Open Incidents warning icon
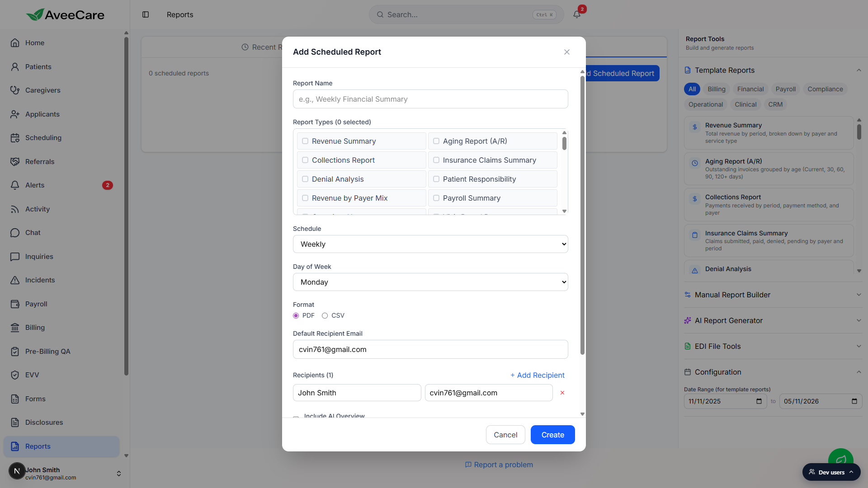Image resolution: width=868 pixels, height=488 pixels. pos(15,280)
